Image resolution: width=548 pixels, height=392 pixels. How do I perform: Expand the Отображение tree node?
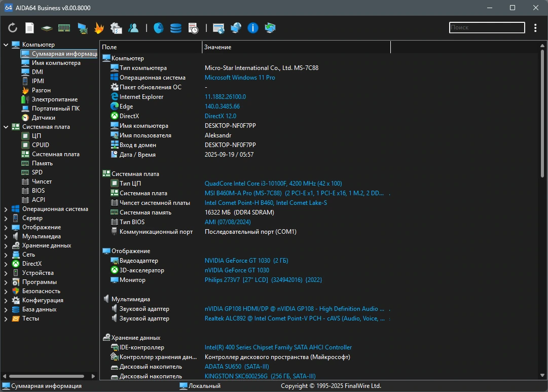click(x=6, y=227)
